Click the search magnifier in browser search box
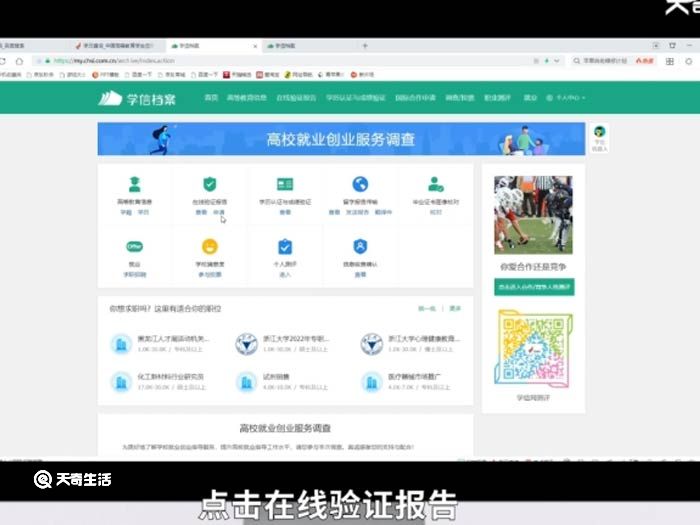Image resolution: width=700 pixels, height=525 pixels. [x=577, y=61]
